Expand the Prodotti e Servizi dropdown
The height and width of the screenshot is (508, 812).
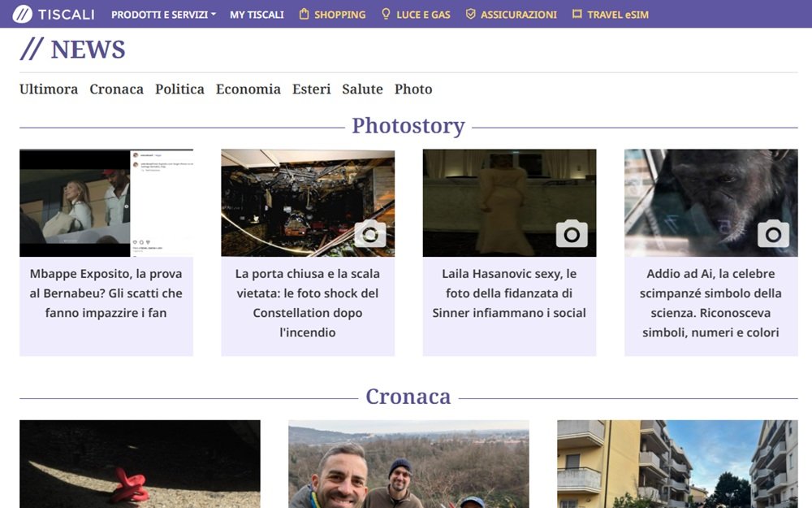[x=163, y=15]
